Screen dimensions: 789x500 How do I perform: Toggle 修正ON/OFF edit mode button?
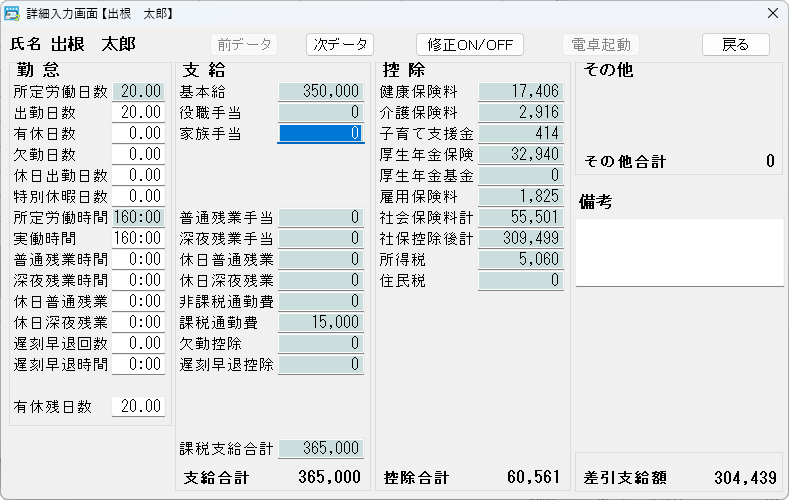point(470,45)
